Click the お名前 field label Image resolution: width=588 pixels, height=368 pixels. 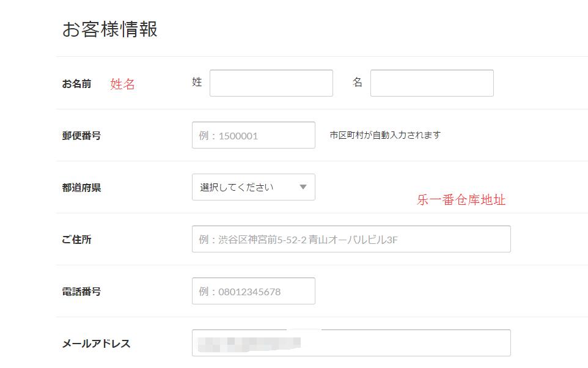pos(76,84)
